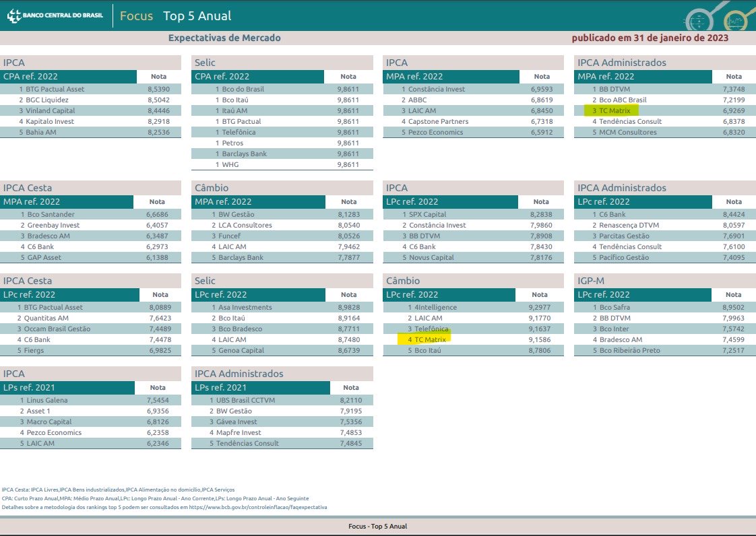Select the 'IPCA Cesta: IPCA Livres' footnote line
The height and width of the screenshot is (536, 756).
point(118,490)
